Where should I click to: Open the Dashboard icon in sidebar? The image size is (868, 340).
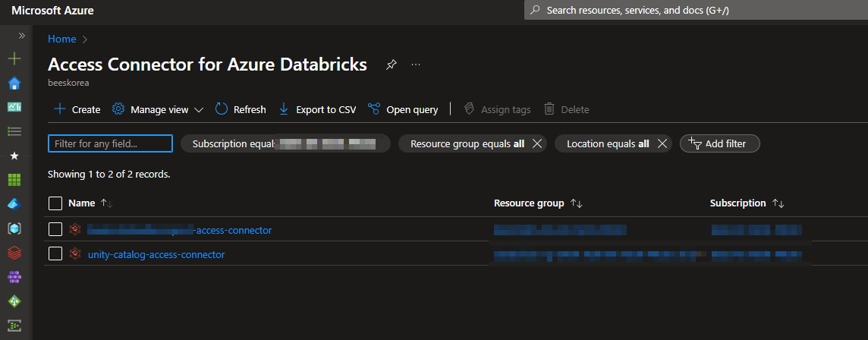(14, 108)
